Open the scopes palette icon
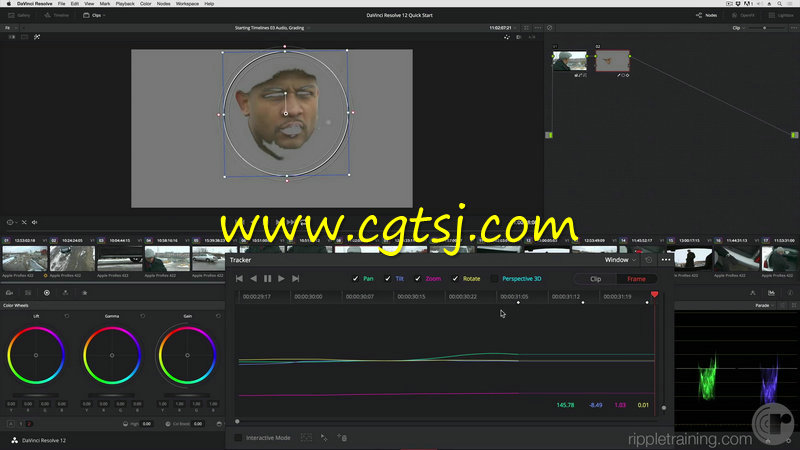 click(771, 293)
